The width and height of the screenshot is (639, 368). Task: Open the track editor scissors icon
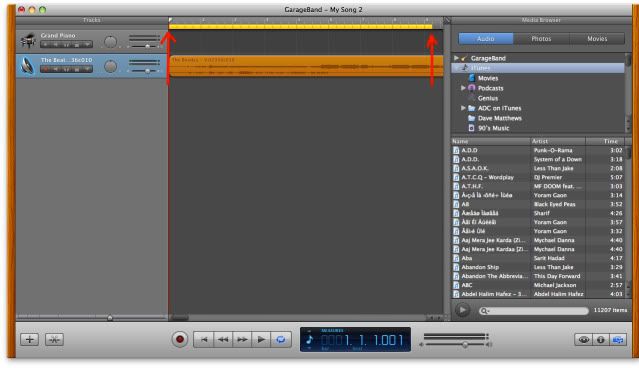click(54, 339)
